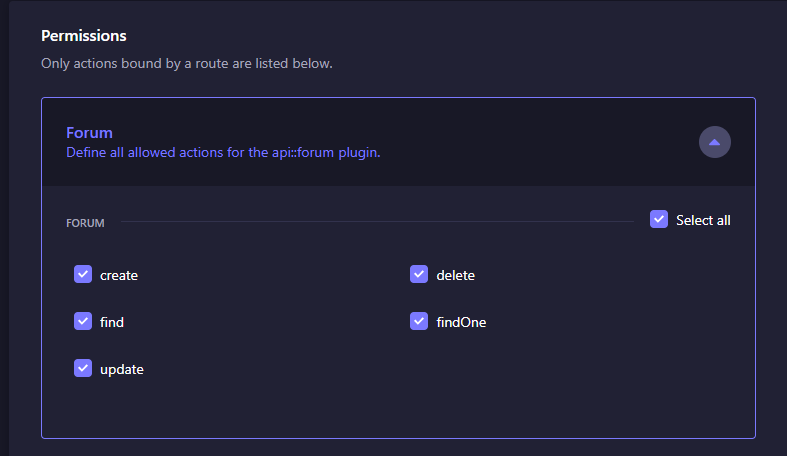Image resolution: width=787 pixels, height=456 pixels.
Task: Uncheck the create permission checkbox
Action: point(83,274)
